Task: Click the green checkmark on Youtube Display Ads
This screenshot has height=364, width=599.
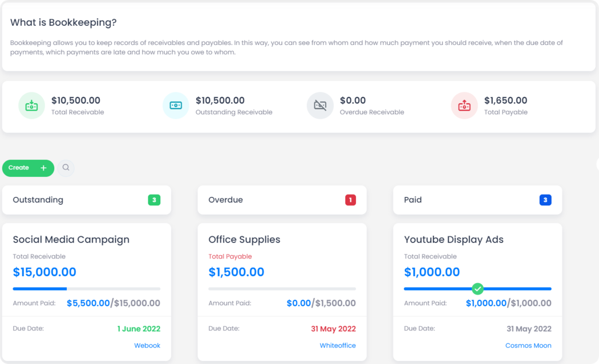Action: (x=477, y=289)
